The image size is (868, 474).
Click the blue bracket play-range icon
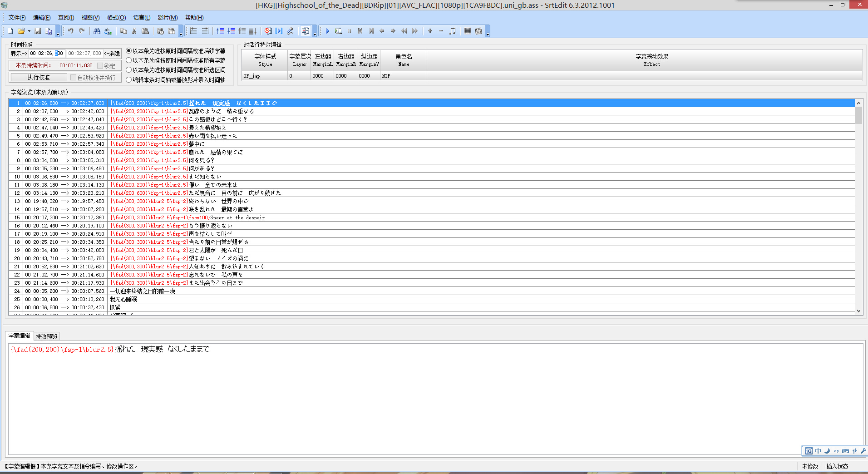pyautogui.click(x=279, y=31)
